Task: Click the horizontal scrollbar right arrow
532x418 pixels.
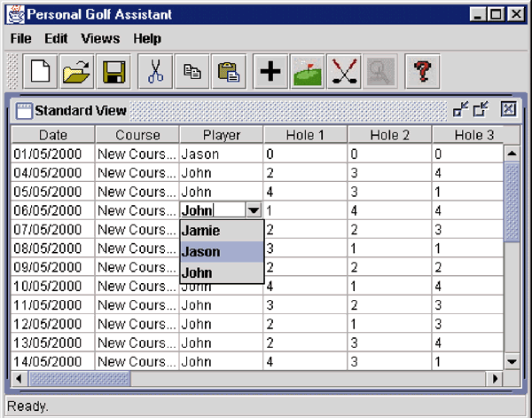Action: (495, 378)
